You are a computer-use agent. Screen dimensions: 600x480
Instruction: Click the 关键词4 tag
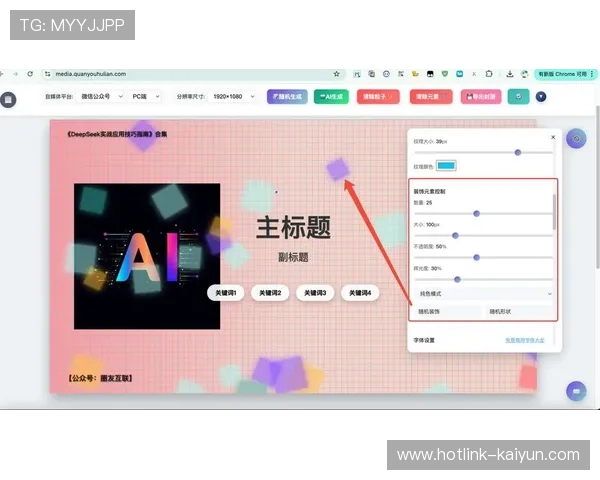[x=360, y=293]
